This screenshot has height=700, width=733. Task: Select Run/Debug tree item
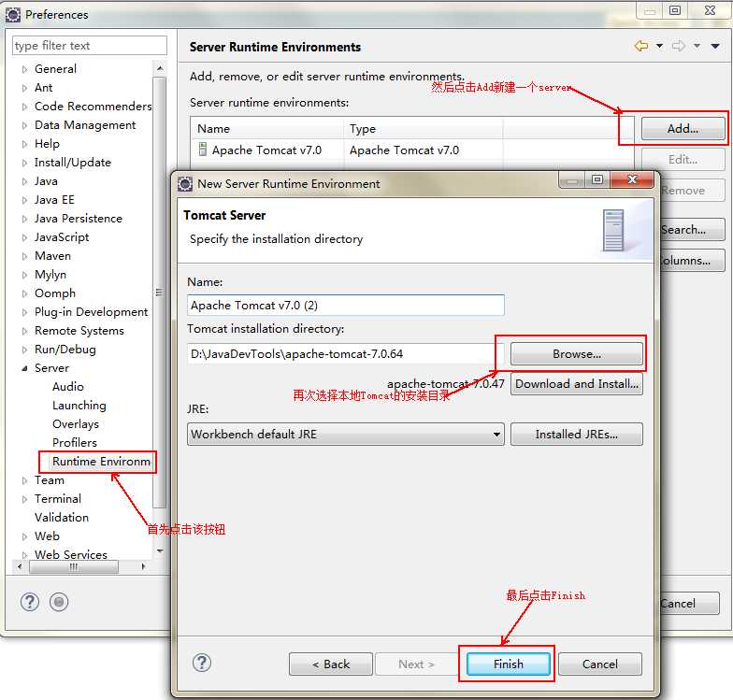pyautogui.click(x=65, y=350)
